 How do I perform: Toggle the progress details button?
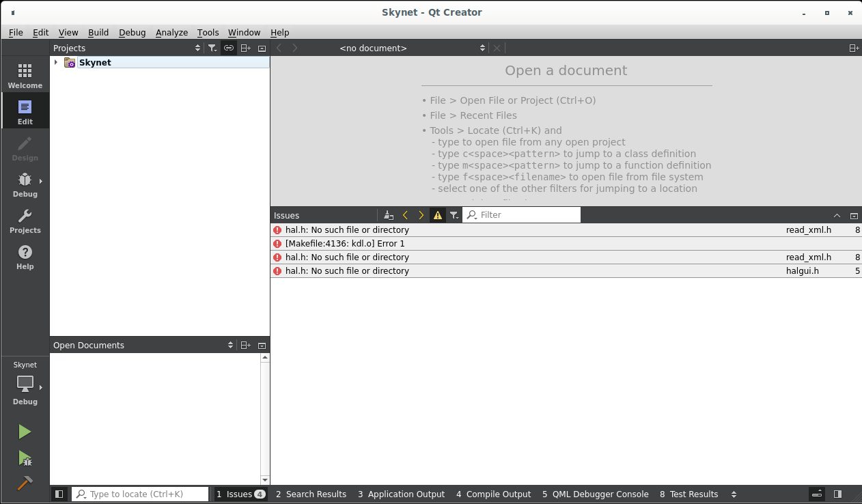[x=817, y=494]
